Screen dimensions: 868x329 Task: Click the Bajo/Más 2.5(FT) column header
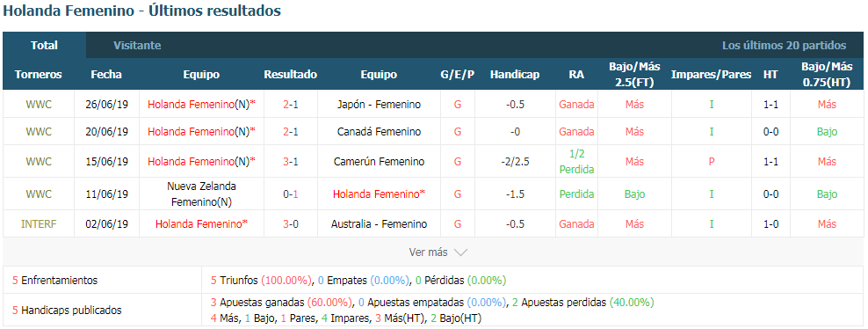click(634, 74)
